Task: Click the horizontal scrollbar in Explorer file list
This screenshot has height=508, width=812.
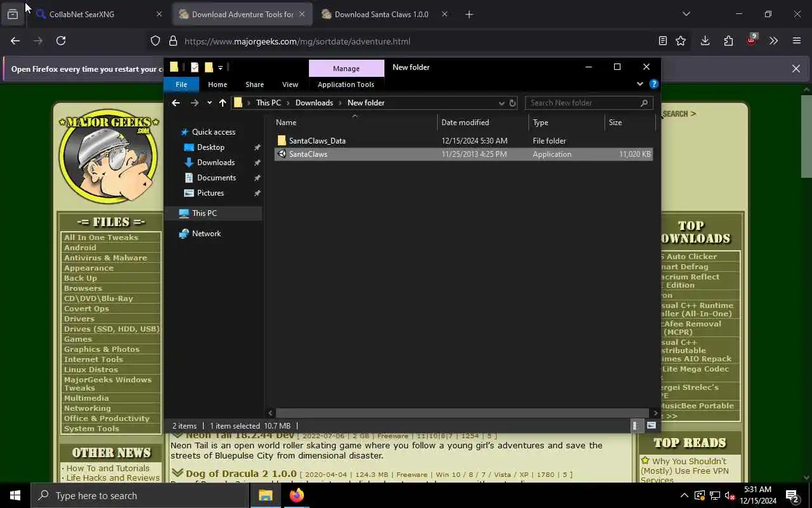Action: [463, 413]
